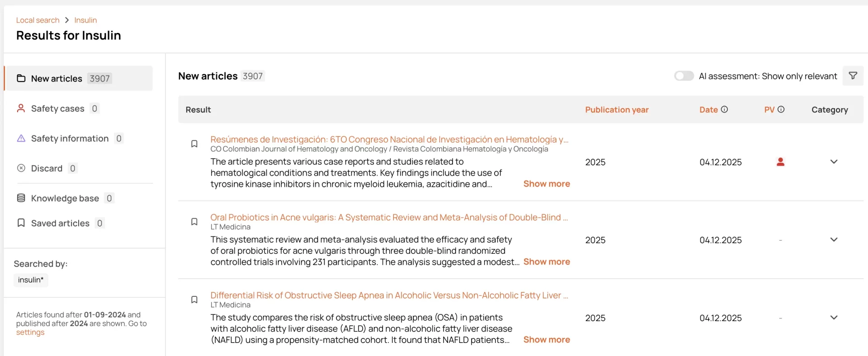Image resolution: width=868 pixels, height=356 pixels.
Task: Click the info icon beside PV
Action: tap(781, 109)
